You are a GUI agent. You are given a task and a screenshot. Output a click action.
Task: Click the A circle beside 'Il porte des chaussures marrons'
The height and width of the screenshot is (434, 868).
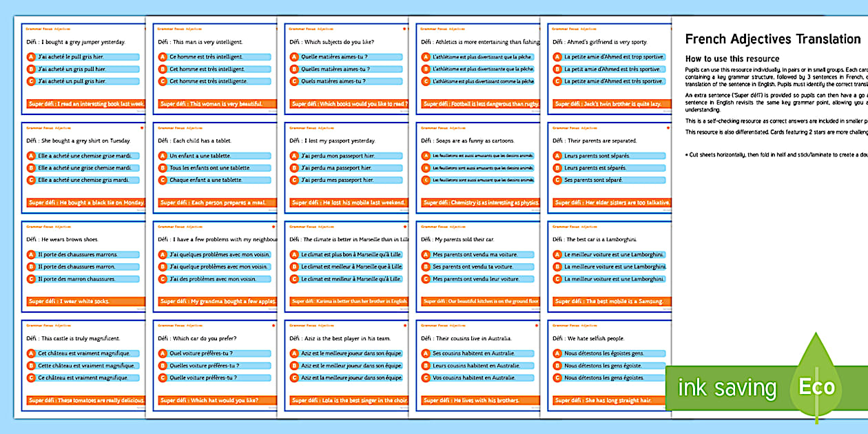coord(31,254)
